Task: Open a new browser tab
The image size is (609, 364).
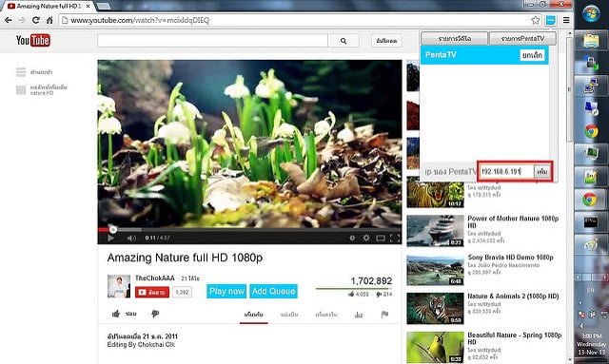Action: (x=104, y=7)
